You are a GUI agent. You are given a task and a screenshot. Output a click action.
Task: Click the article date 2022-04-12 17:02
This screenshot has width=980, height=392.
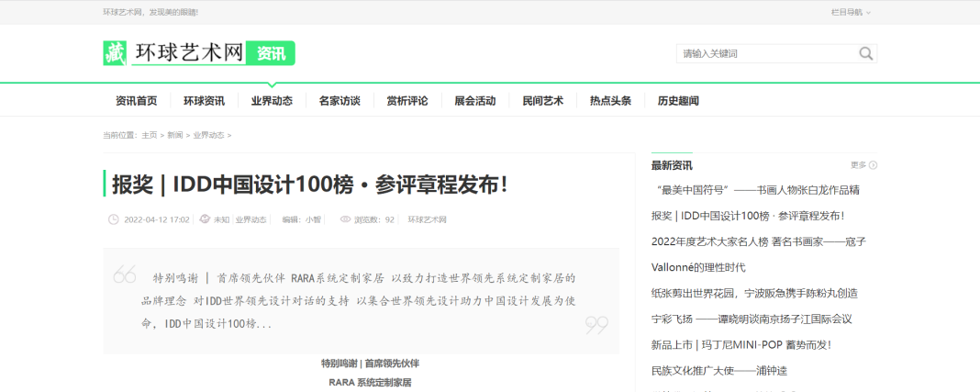[x=157, y=219]
